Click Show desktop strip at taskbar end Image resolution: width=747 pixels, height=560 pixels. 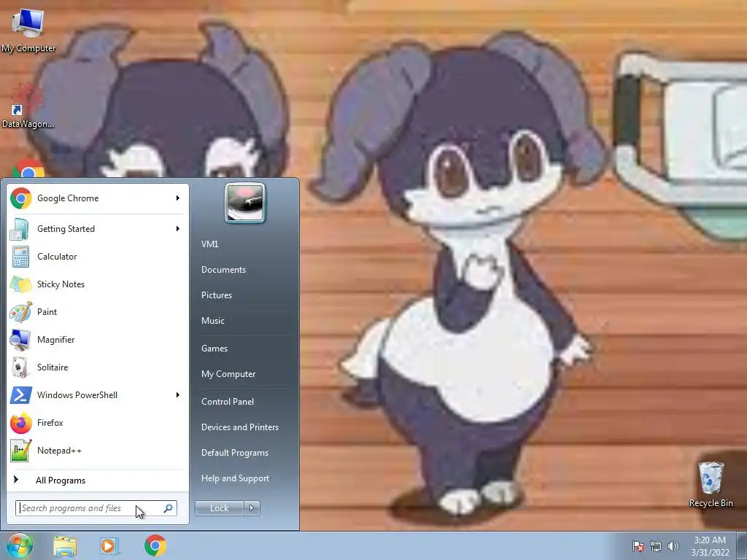742,545
